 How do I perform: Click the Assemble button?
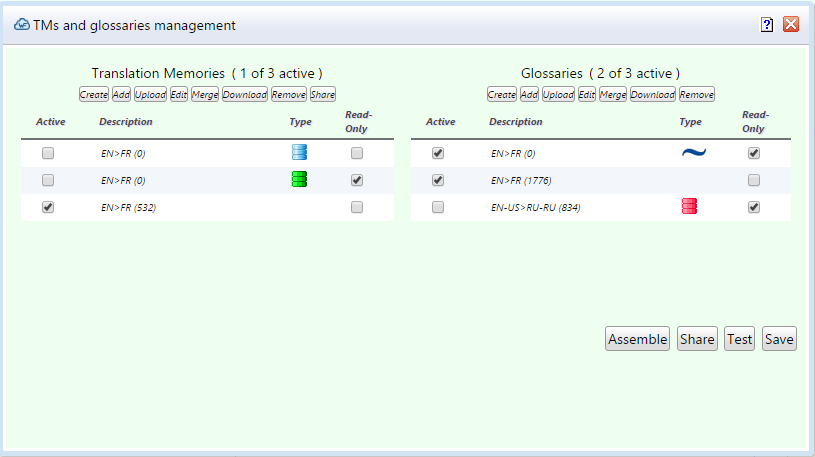[x=637, y=339]
